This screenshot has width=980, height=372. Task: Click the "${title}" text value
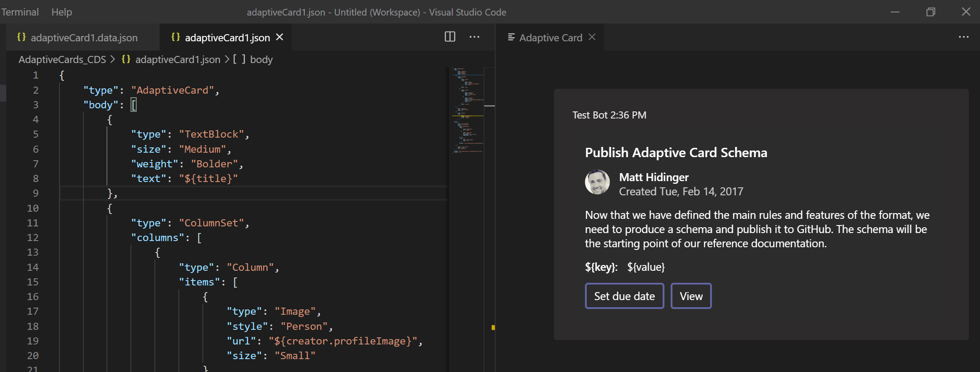point(208,178)
